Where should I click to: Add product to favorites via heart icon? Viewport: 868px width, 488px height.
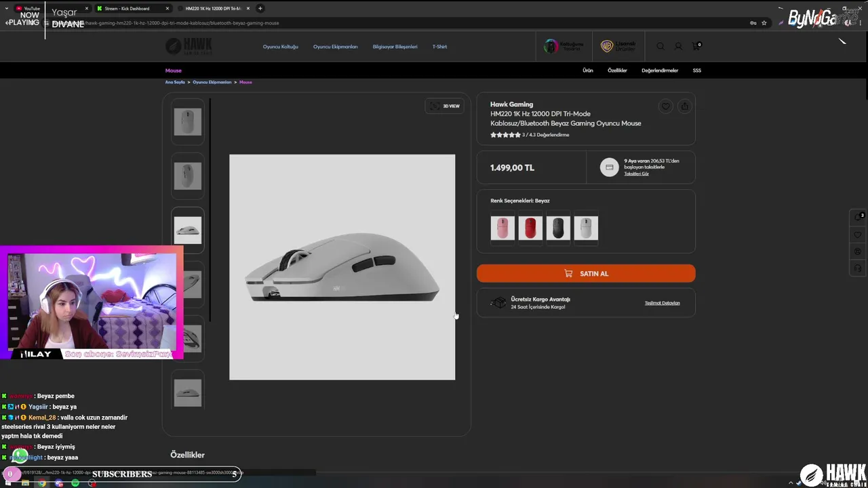[666, 106]
